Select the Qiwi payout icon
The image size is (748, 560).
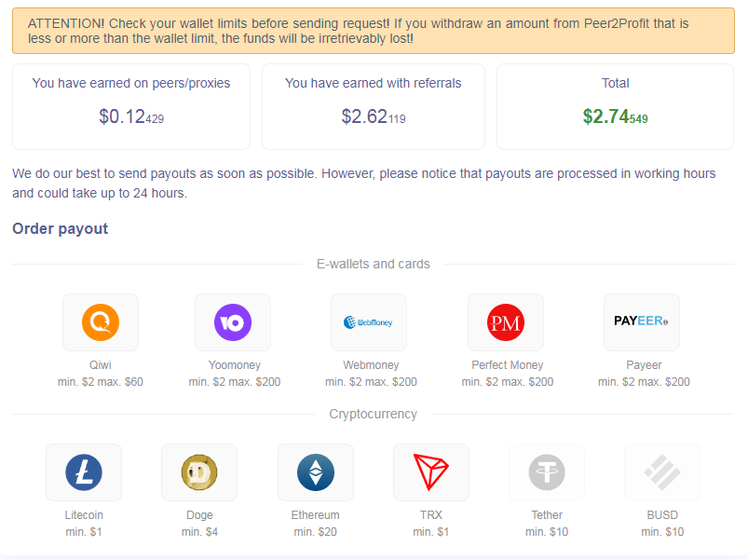click(x=101, y=322)
